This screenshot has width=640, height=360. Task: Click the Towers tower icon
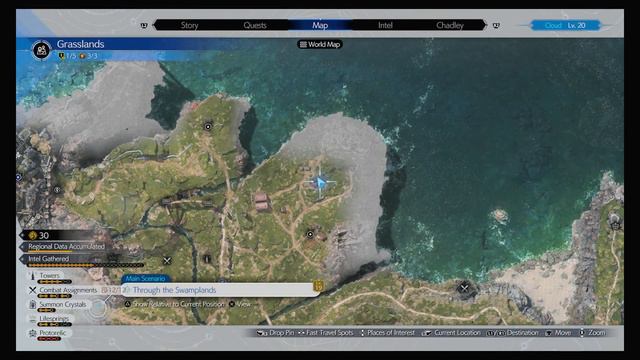33,276
